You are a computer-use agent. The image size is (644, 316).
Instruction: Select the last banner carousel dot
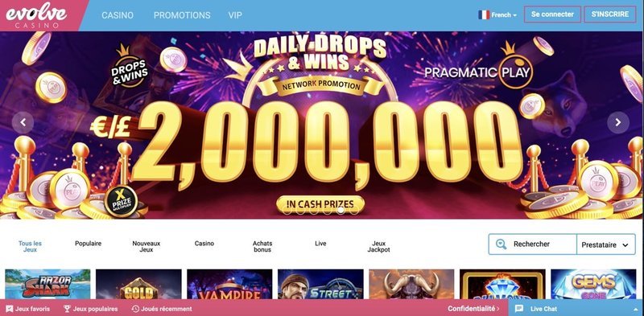pos(354,211)
